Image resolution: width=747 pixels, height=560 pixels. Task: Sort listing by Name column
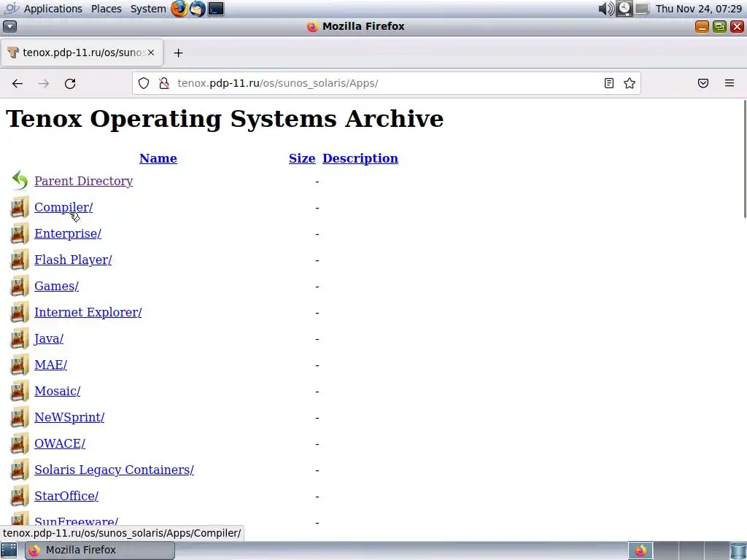(158, 158)
